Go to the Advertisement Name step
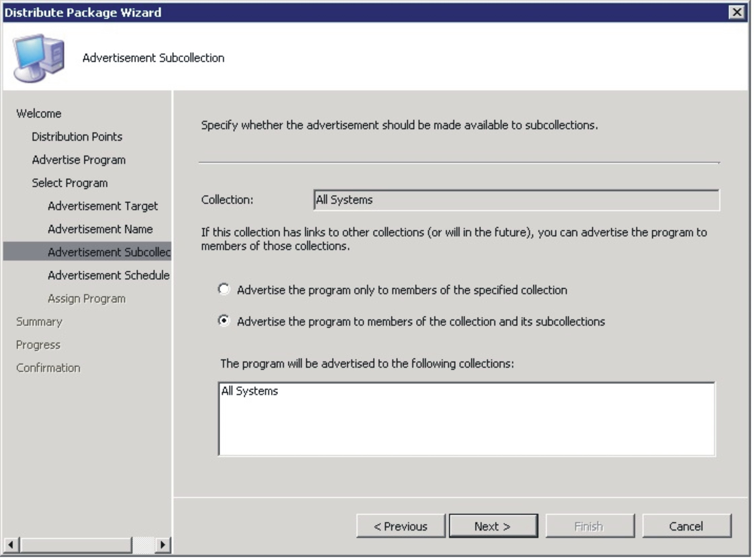The image size is (754, 560). pyautogui.click(x=100, y=229)
